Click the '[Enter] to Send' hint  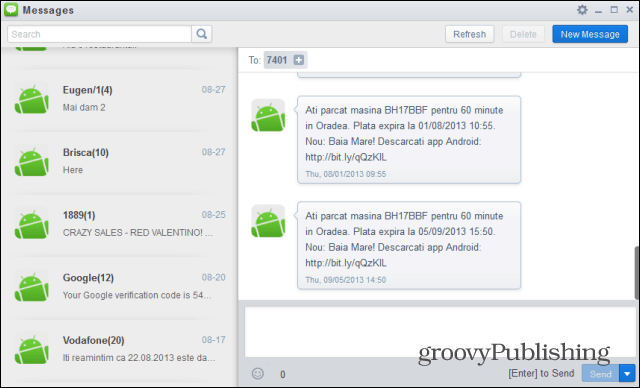tap(541, 373)
